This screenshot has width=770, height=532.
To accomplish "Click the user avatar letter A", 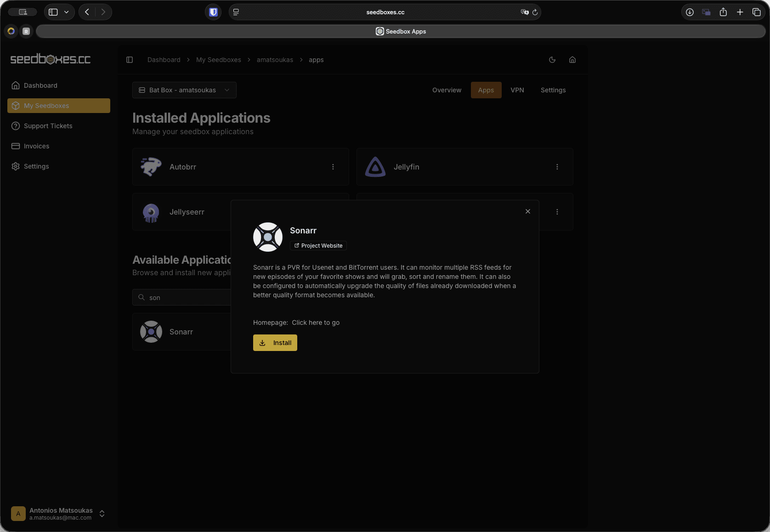I will [x=18, y=514].
